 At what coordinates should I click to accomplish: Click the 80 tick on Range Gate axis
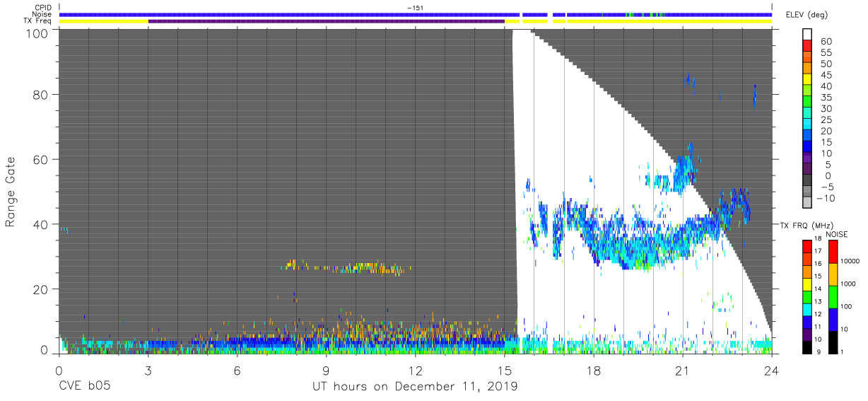(x=41, y=94)
